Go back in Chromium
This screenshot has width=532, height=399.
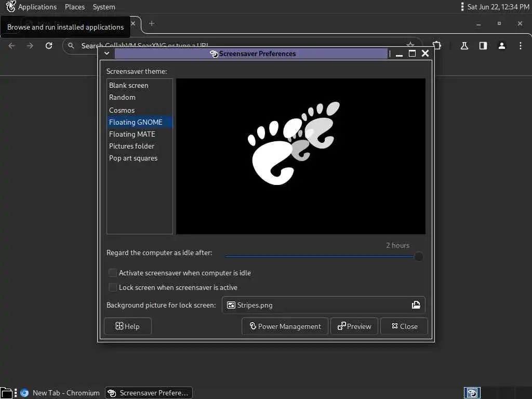pos(11,46)
